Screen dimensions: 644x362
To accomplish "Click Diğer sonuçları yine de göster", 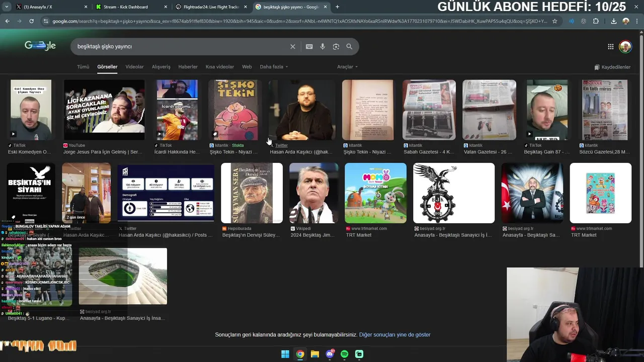I will 395,334.
